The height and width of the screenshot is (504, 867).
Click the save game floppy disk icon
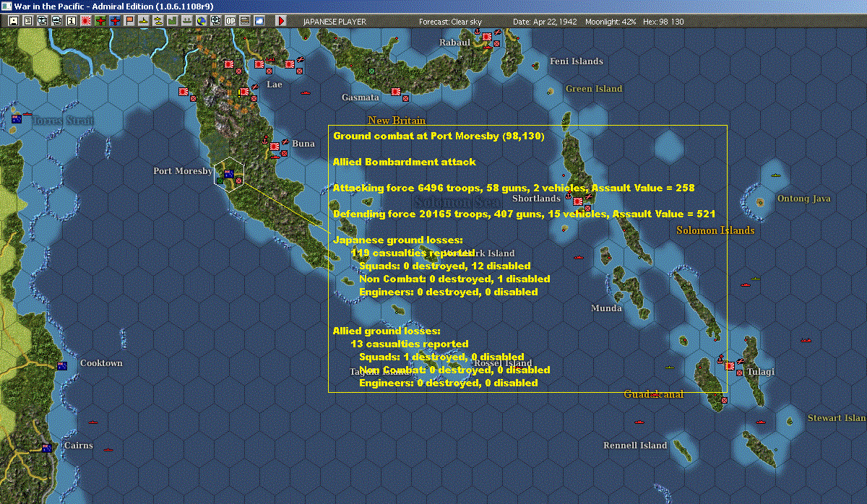pyautogui.click(x=14, y=21)
